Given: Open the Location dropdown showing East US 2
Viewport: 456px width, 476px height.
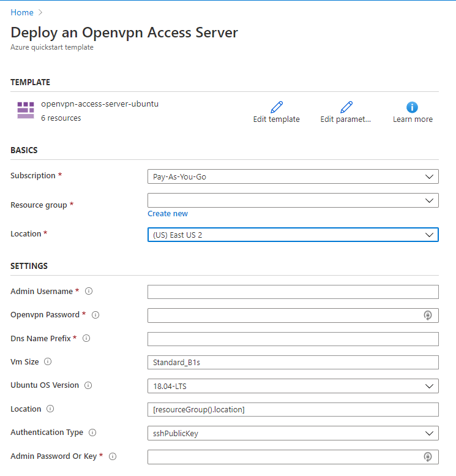Looking at the screenshot, I should click(293, 235).
